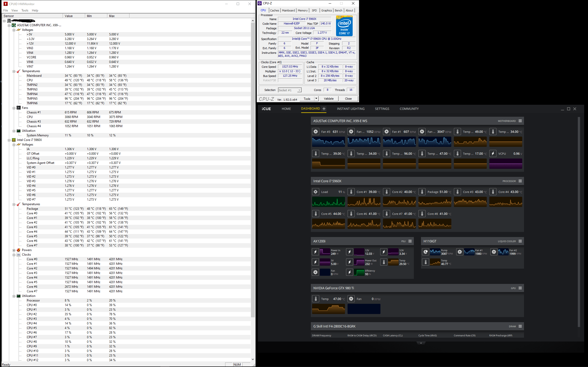Collapse the motherboard Temperatures node

pyautogui.click(x=14, y=71)
